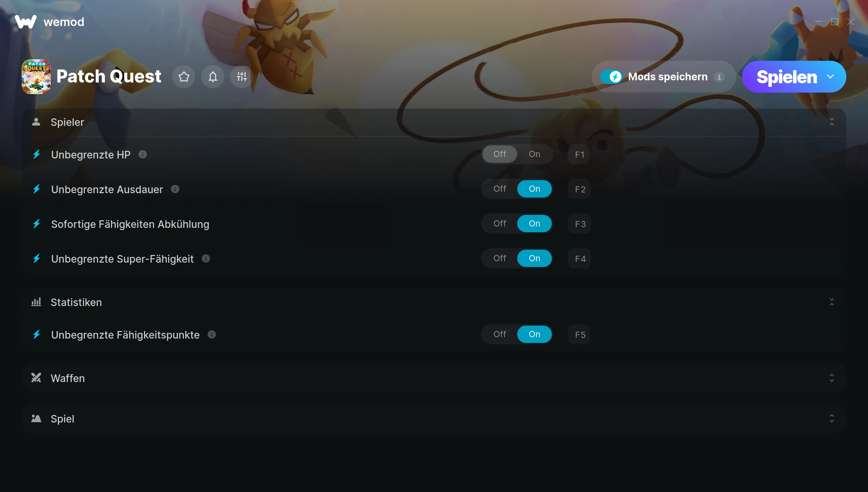This screenshot has width=868, height=492.
Task: Expand the Spiel section
Action: (x=832, y=419)
